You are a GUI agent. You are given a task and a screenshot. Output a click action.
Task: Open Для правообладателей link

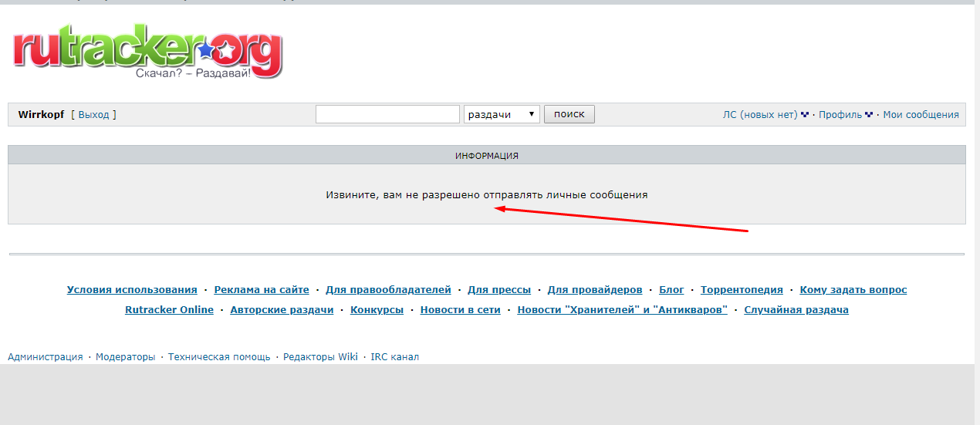tap(388, 290)
